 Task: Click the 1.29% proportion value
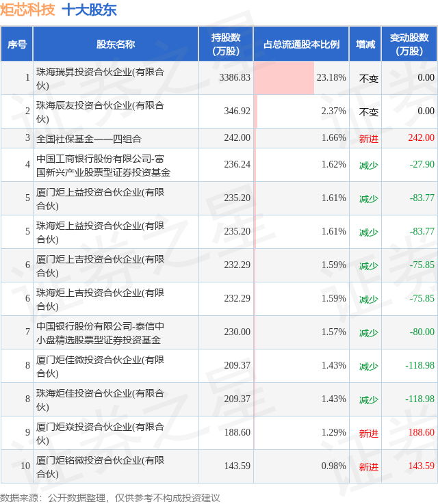tap(333, 432)
